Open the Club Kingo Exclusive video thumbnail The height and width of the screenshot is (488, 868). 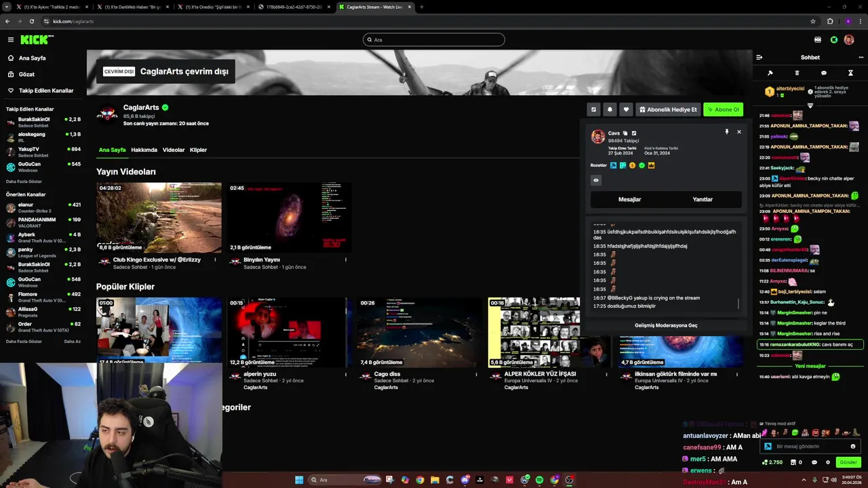click(159, 218)
